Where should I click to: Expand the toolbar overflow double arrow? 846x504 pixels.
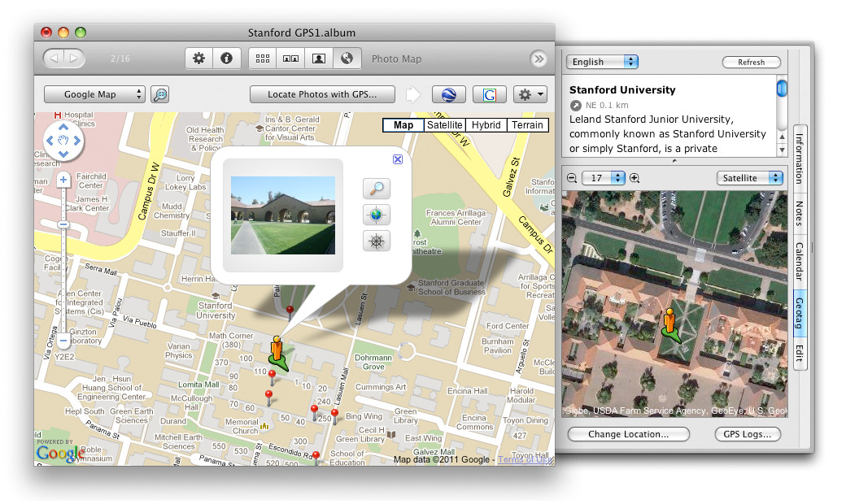pyautogui.click(x=539, y=59)
